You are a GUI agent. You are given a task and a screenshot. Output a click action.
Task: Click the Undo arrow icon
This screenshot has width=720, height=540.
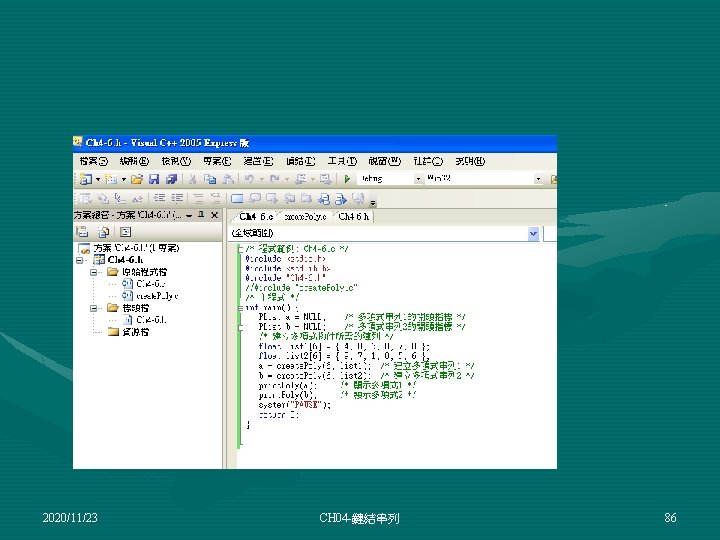click(249, 179)
